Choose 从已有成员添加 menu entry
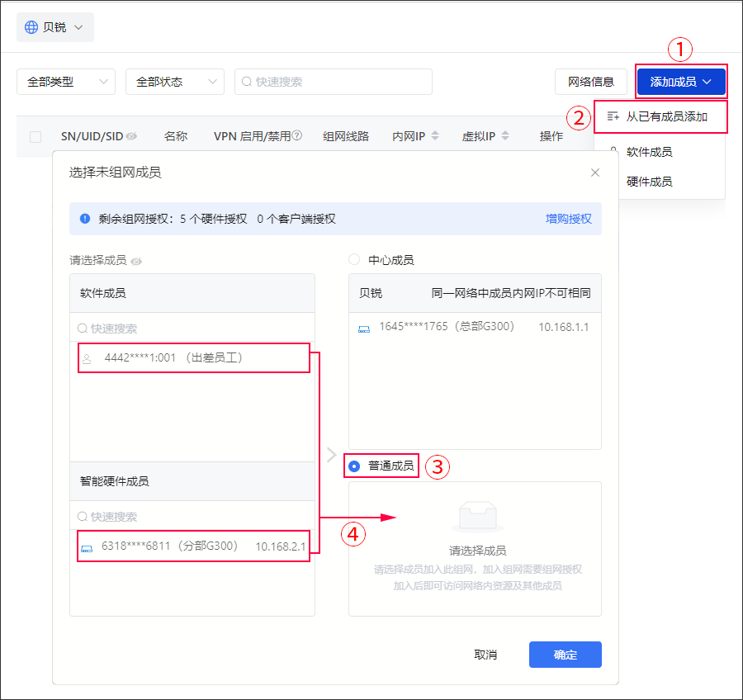Image resolution: width=743 pixels, height=700 pixels. point(660,116)
